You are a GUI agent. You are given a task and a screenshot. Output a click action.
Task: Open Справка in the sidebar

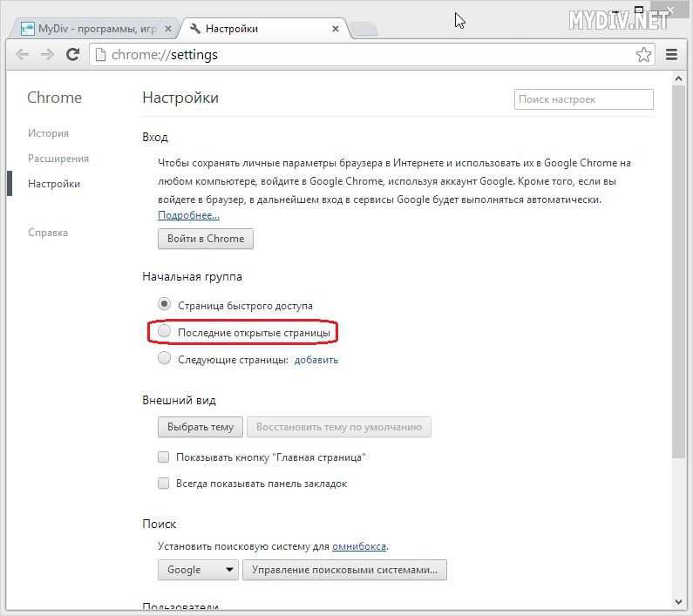[48, 233]
